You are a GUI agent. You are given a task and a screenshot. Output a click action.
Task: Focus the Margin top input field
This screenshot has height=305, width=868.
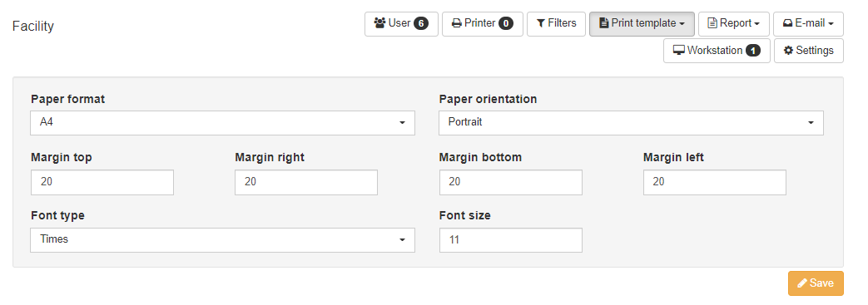[x=102, y=182]
